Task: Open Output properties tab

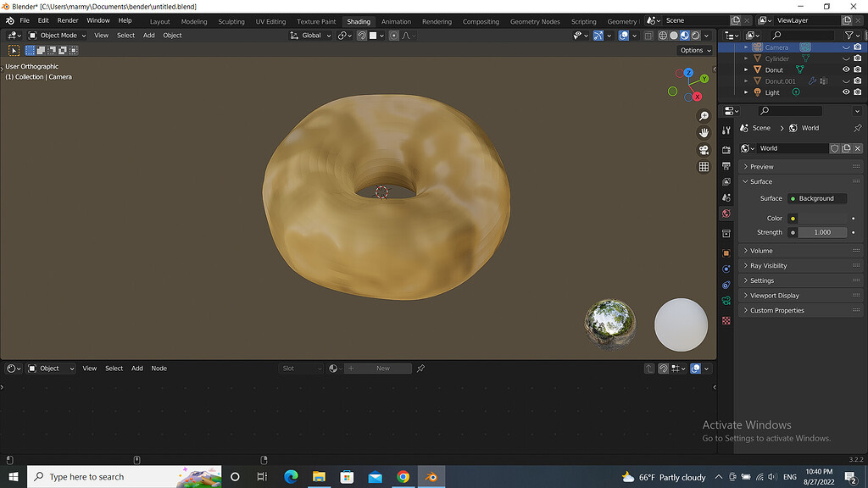Action: pos(726,166)
